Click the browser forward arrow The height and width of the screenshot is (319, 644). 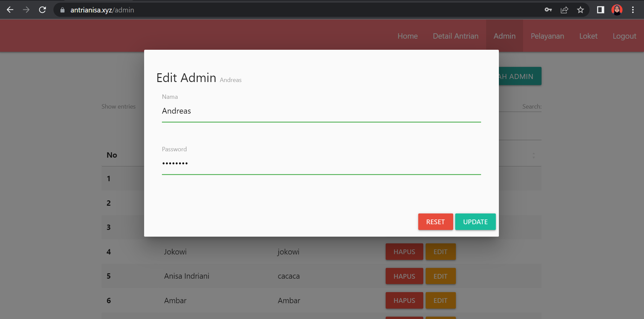26,10
